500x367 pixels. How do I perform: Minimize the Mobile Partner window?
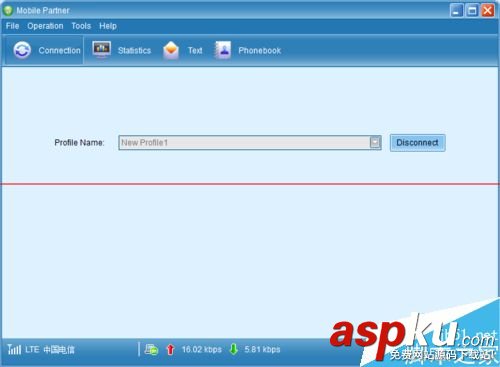[456, 10]
